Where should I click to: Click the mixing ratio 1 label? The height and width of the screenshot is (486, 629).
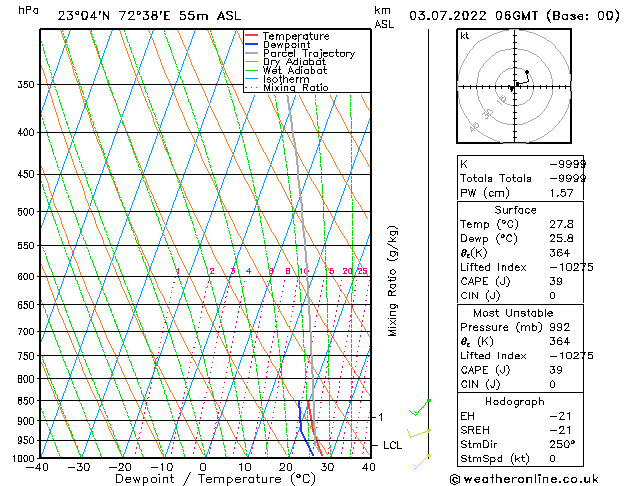tap(178, 271)
